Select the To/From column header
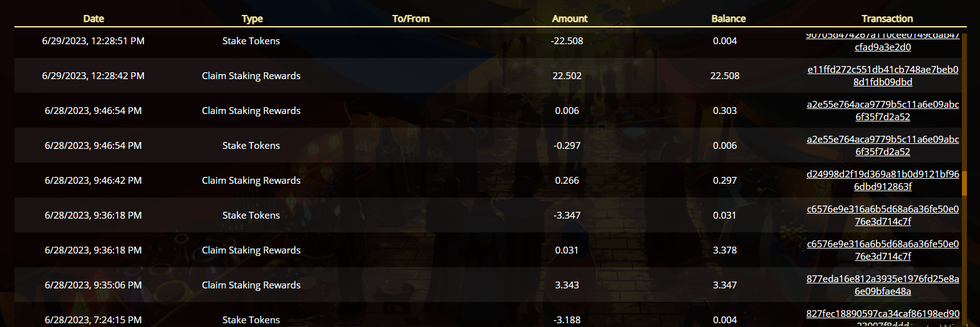Screen dimensions: 980x327 pyautogui.click(x=411, y=19)
